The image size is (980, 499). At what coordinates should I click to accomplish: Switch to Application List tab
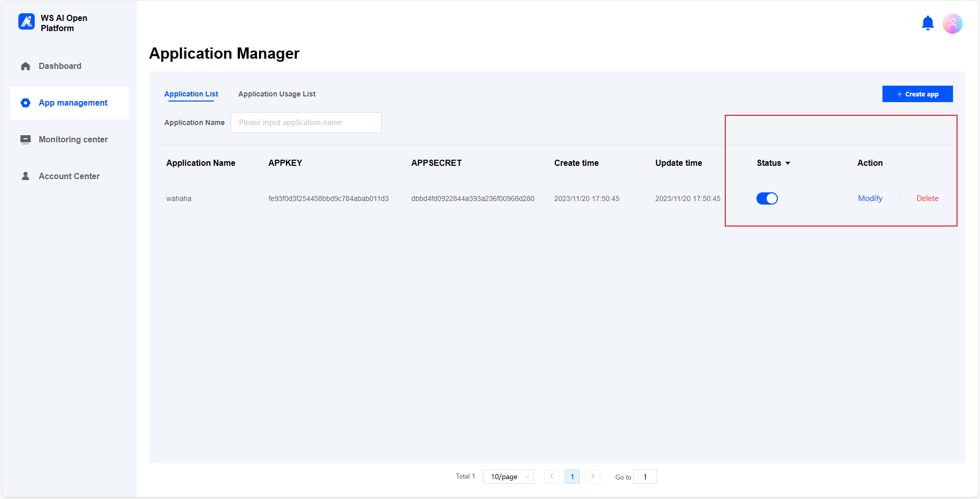191,94
